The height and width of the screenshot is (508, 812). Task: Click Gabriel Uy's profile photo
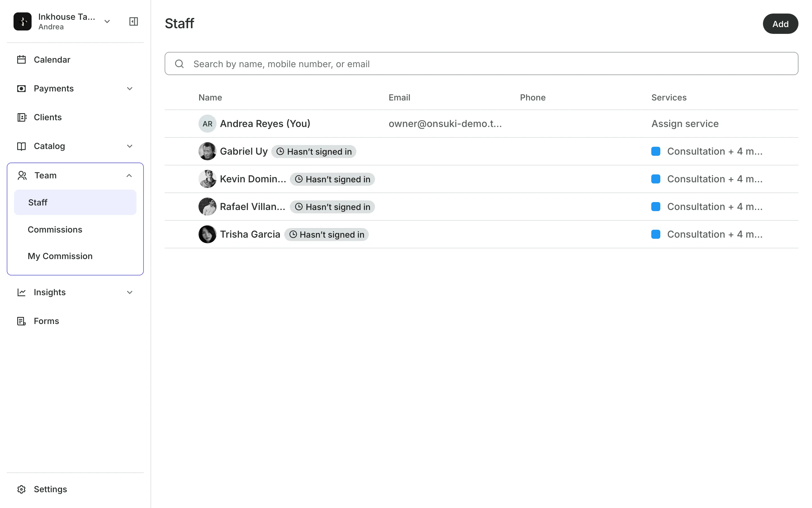pyautogui.click(x=207, y=151)
